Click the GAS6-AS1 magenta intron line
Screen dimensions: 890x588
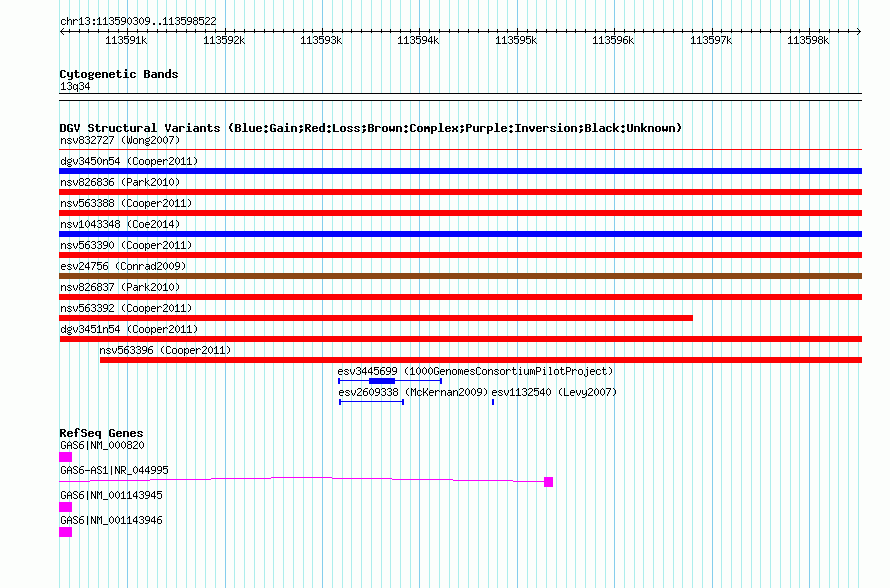click(301, 480)
